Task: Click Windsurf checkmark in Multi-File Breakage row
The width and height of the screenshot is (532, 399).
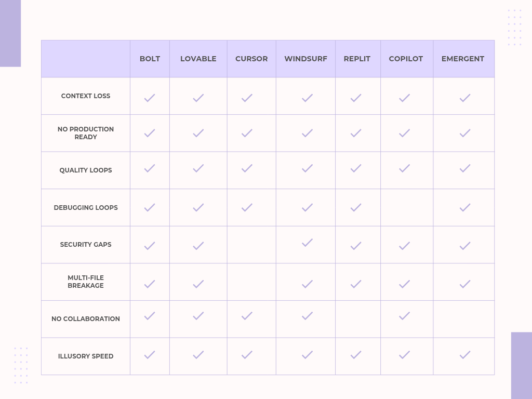Action: [308, 284]
